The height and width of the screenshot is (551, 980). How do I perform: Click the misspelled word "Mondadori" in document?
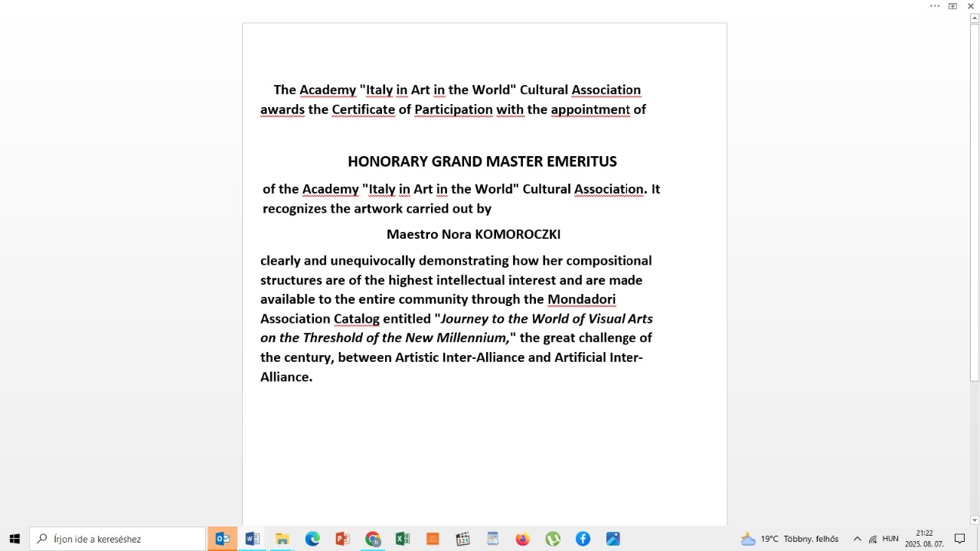[581, 299]
